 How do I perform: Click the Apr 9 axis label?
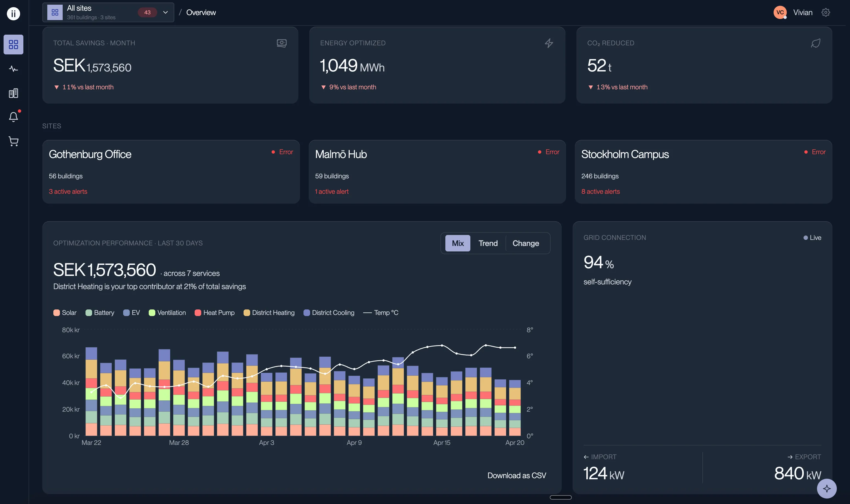tap(354, 442)
